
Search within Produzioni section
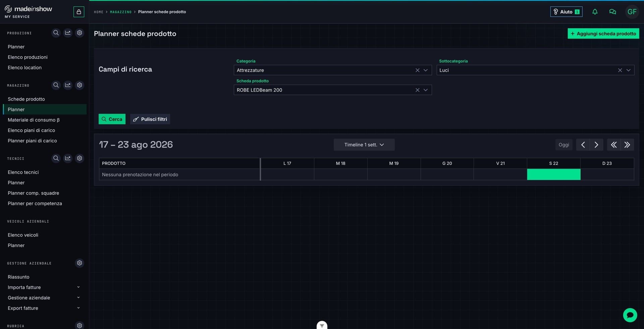point(56,33)
